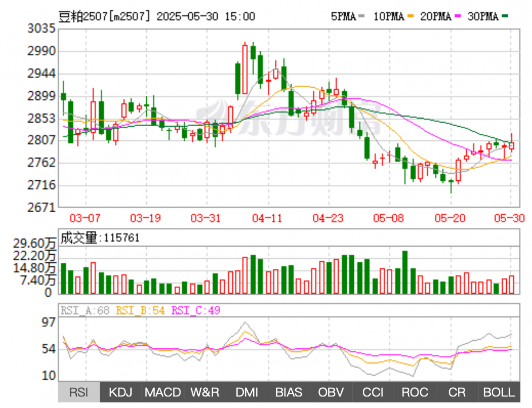
Task: Open the CCI indicator tab
Action: pyautogui.click(x=373, y=392)
